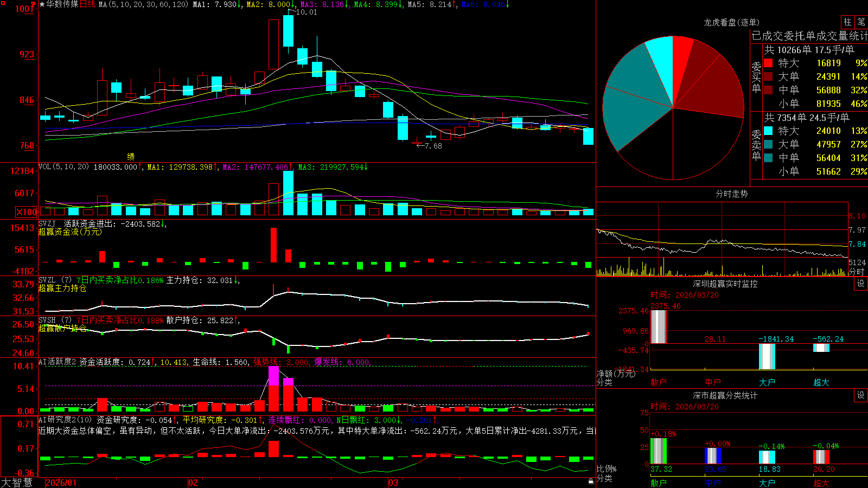
Task: Open settings 设 for 深圳超赢实时监控
Action: coord(861,284)
